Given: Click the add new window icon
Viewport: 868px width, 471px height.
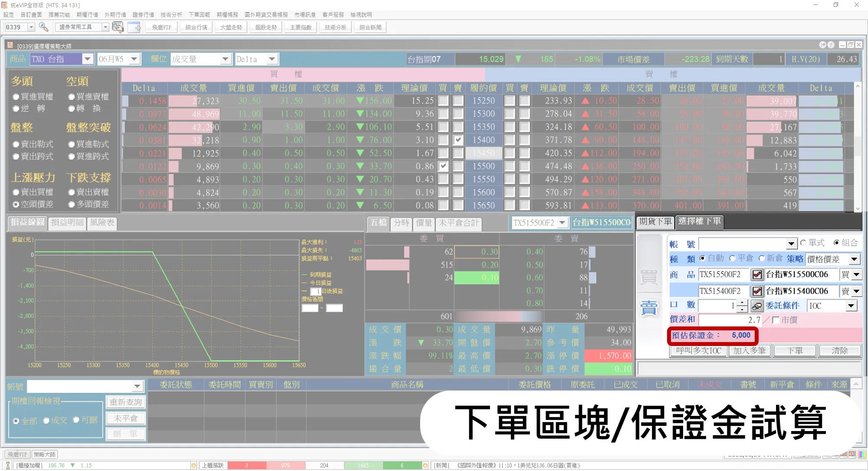Looking at the screenshot, I should click(x=135, y=27).
